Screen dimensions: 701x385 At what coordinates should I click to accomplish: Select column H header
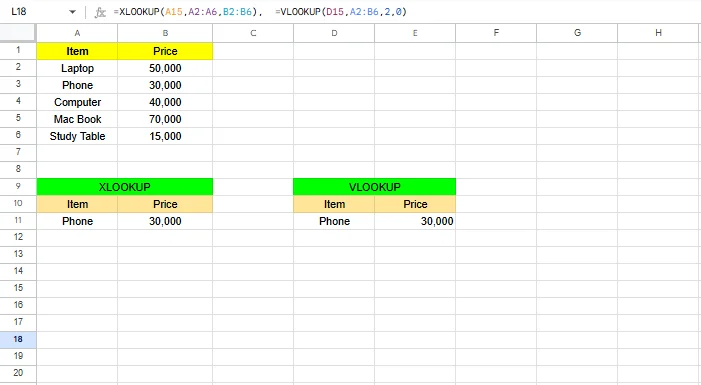[x=658, y=33]
